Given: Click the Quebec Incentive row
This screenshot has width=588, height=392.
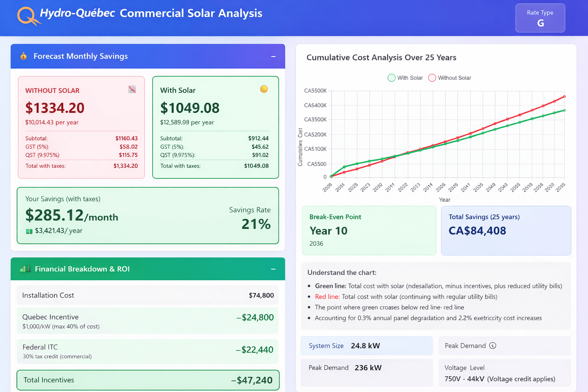Looking at the screenshot, I should [x=148, y=321].
